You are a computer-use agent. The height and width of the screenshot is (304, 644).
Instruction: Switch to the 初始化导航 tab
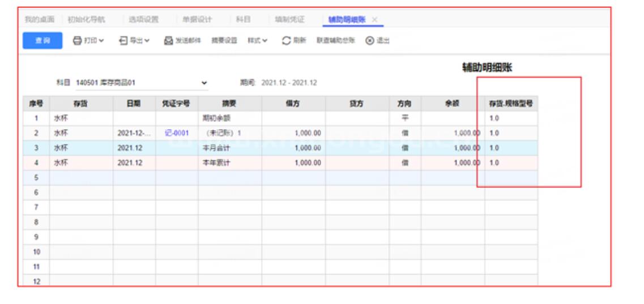click(x=86, y=19)
